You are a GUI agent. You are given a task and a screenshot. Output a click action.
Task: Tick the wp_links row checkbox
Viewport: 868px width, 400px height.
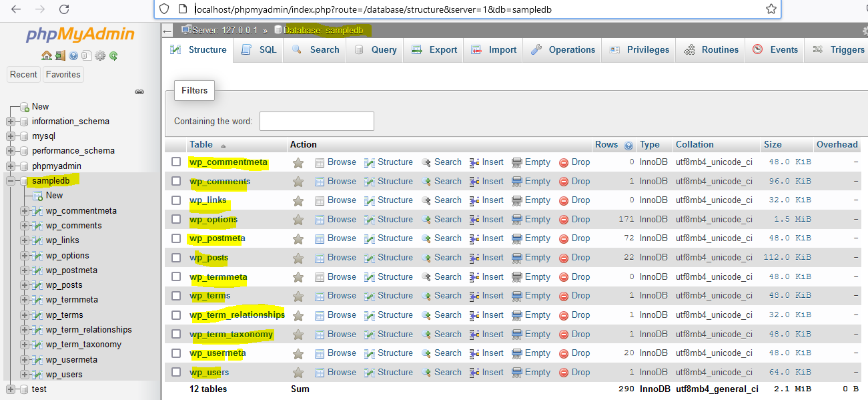176,200
